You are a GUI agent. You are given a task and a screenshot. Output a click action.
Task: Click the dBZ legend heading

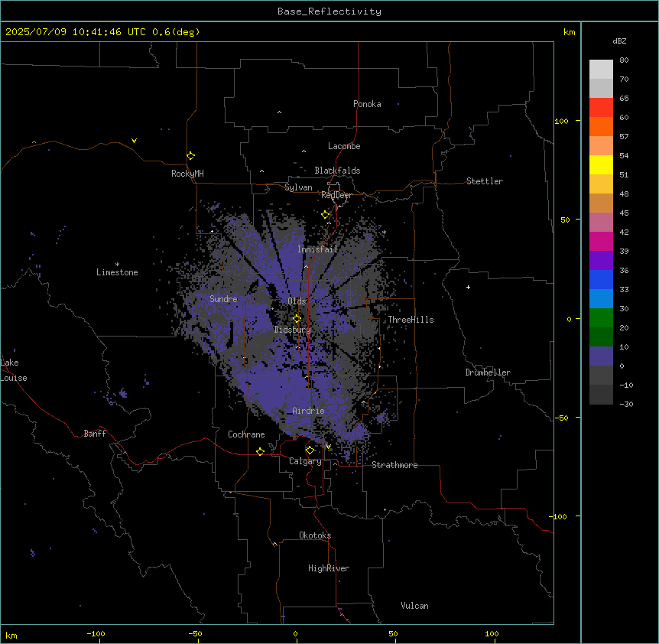coord(619,41)
